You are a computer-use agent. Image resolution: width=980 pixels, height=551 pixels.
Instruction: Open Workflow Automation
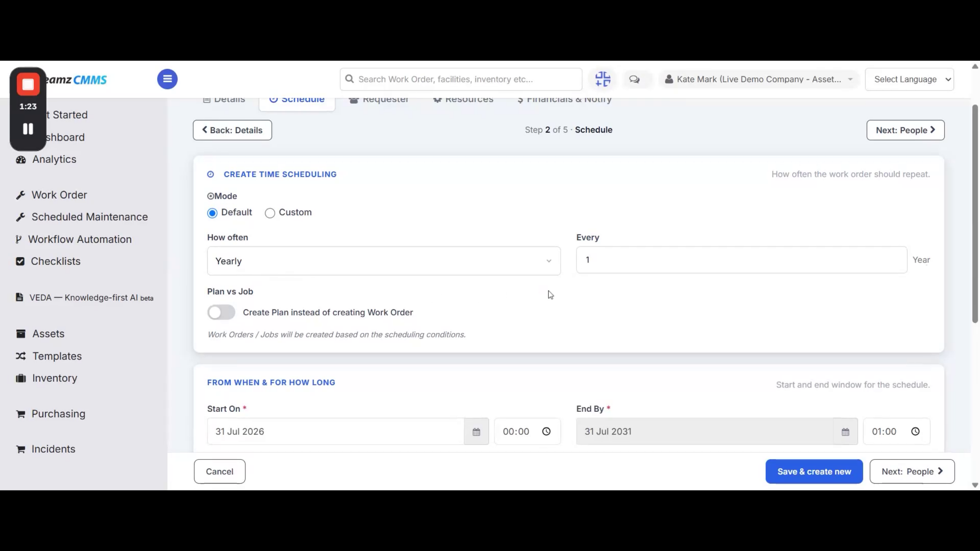(80, 239)
